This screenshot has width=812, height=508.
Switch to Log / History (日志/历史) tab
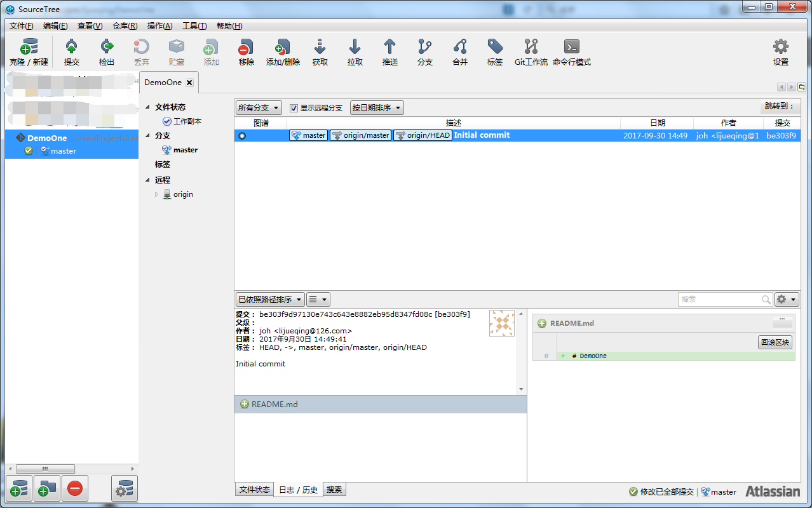(299, 490)
